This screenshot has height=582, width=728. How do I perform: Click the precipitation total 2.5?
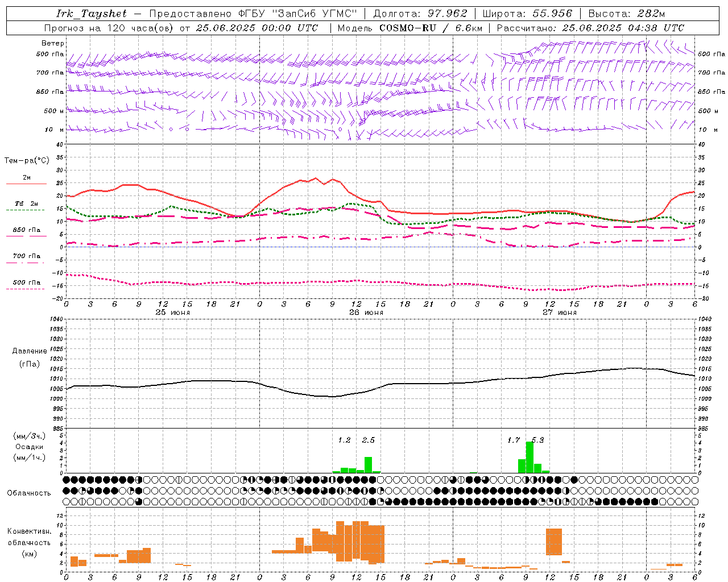369,440
